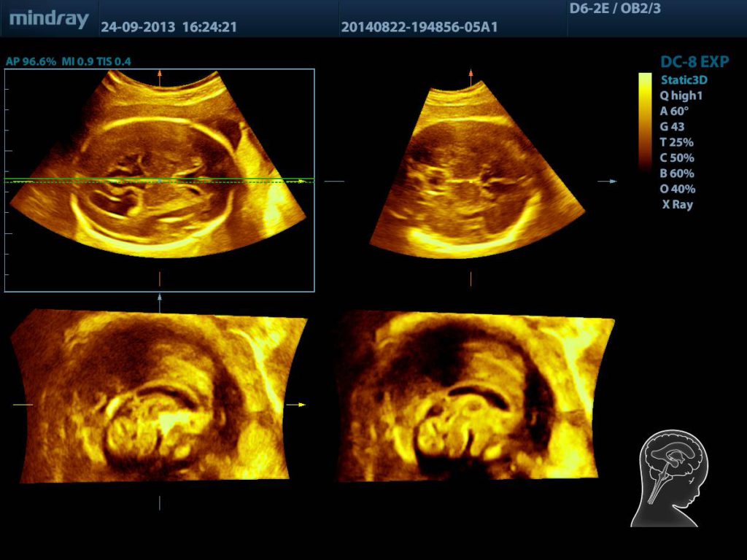Click the vertical color map bar
Viewport: 747px width, 560px height.
(645, 120)
